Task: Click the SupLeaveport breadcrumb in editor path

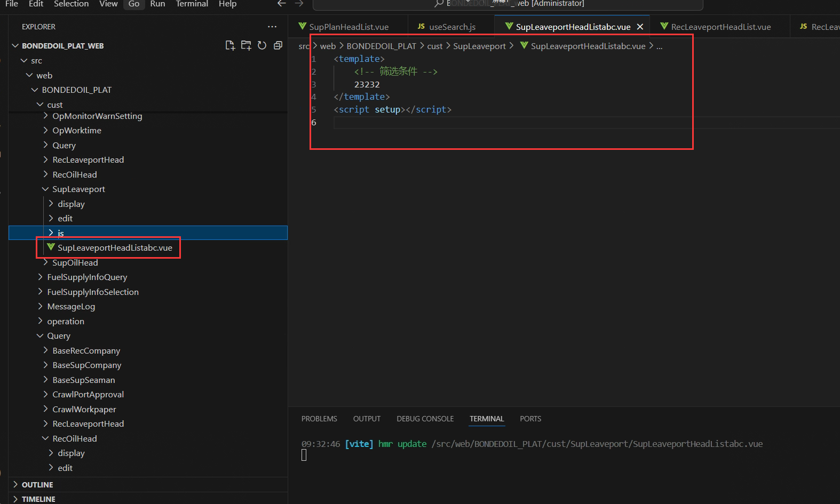Action: (x=479, y=46)
